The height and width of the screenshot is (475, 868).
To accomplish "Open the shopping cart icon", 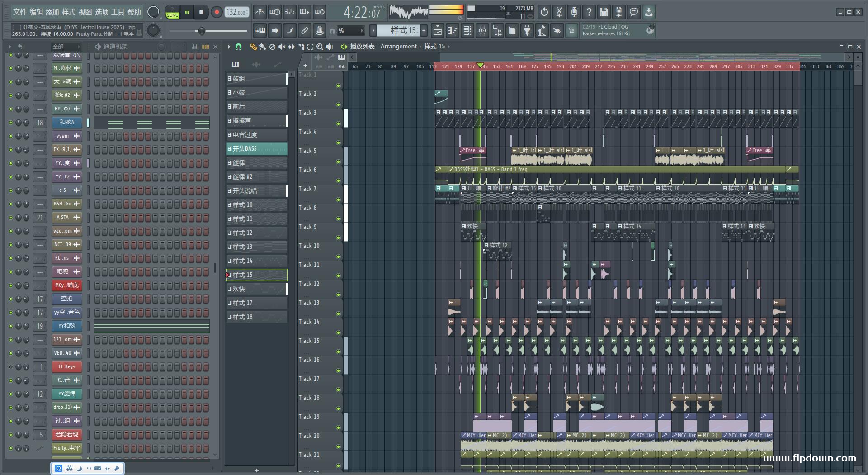I will coord(571,31).
